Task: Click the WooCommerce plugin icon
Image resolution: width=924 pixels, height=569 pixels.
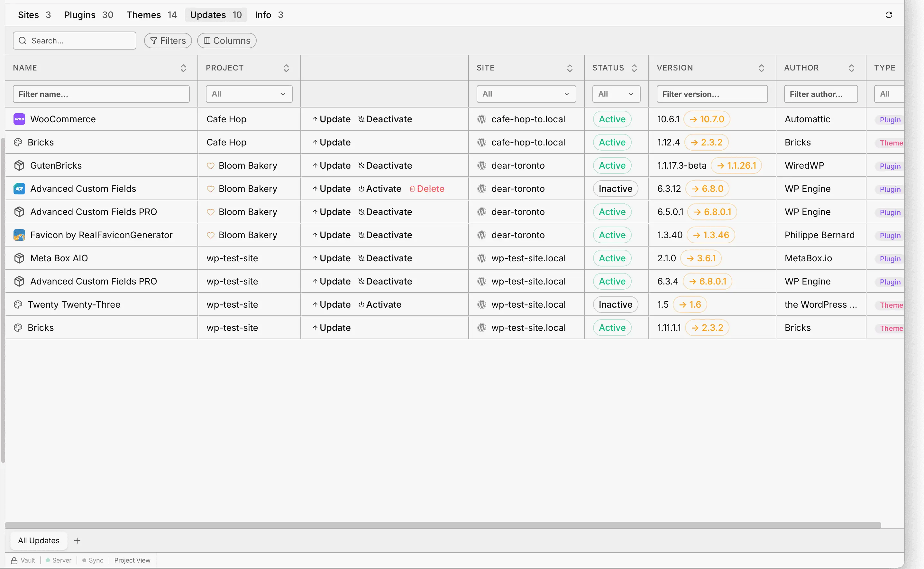Action: (19, 119)
